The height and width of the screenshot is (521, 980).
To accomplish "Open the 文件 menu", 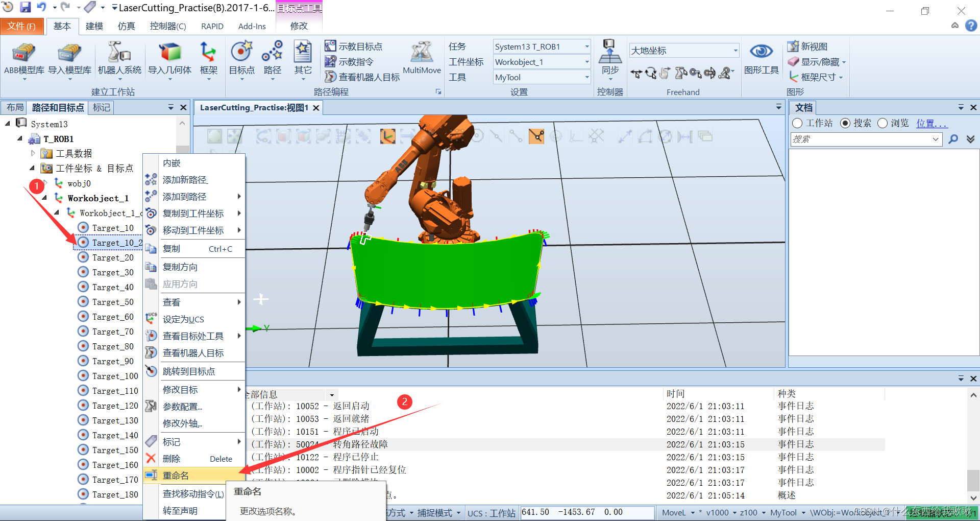I will pyautogui.click(x=21, y=26).
